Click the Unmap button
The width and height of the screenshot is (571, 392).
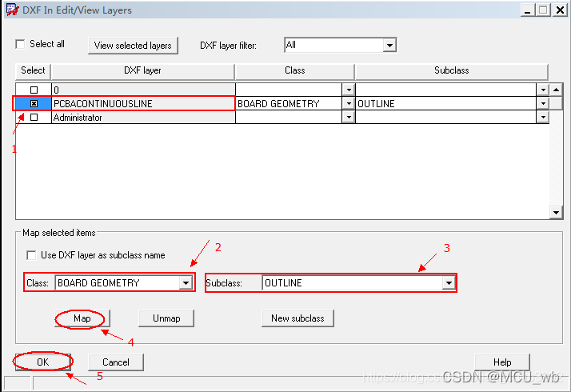pos(166,318)
